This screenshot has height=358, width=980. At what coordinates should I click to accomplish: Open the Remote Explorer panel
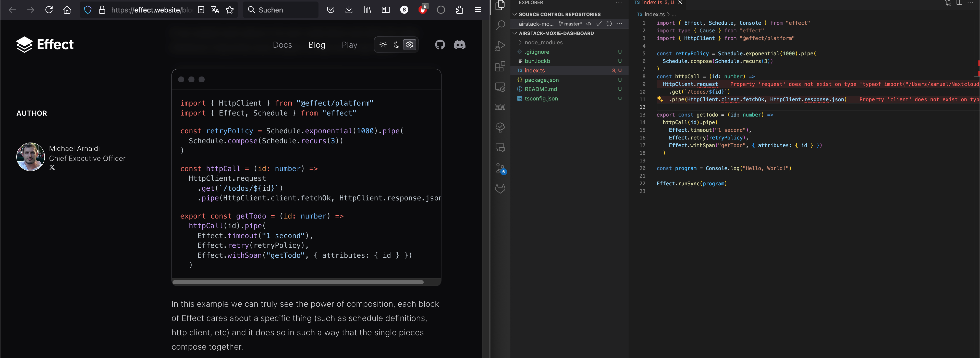point(500,87)
